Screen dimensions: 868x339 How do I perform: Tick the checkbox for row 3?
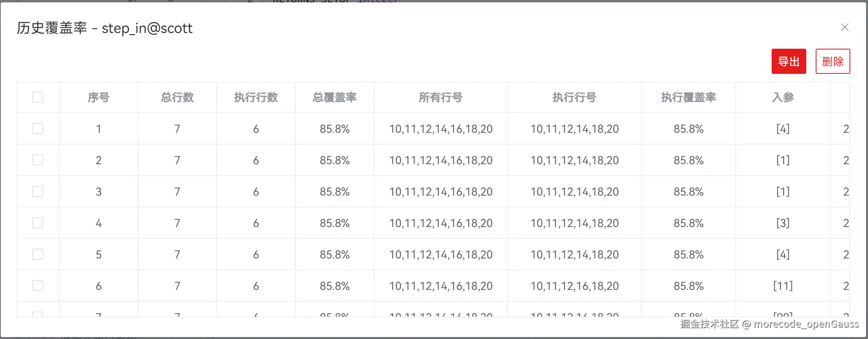[x=38, y=191]
